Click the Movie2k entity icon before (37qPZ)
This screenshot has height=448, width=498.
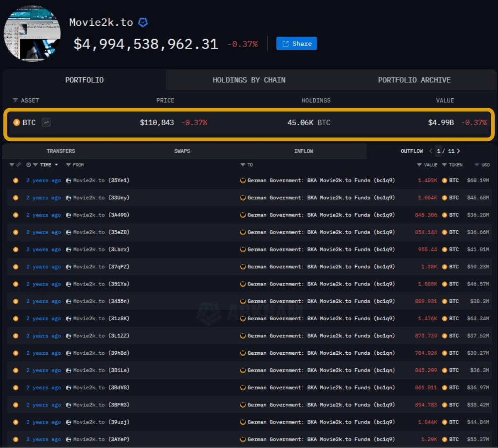tap(68, 267)
